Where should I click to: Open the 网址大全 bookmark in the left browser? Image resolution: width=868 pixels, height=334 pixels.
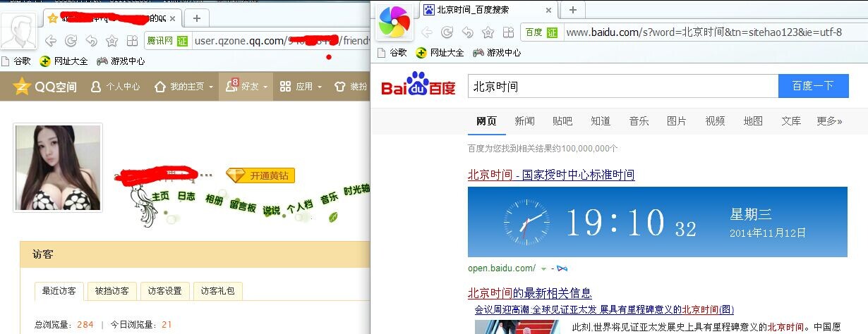coord(64,61)
